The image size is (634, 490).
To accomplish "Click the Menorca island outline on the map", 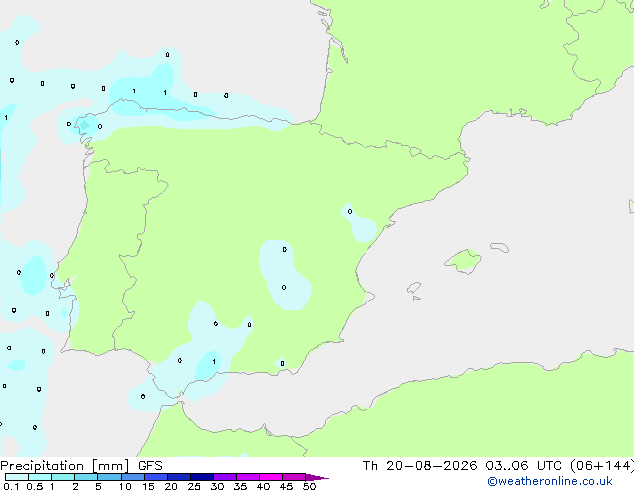I will pyautogui.click(x=499, y=247).
